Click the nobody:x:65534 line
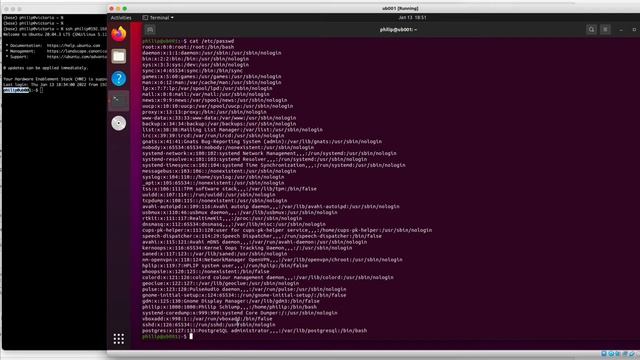The width and height of the screenshot is (640, 360). [x=228, y=147]
